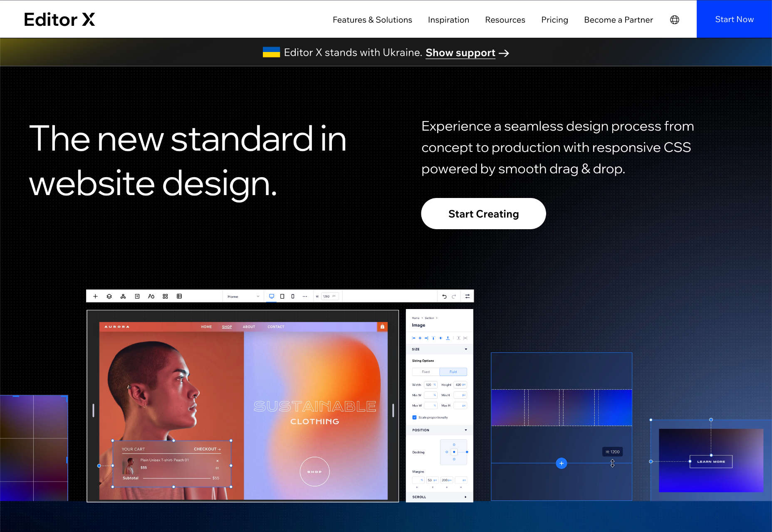Viewport: 772px width, 532px height.
Task: Open the Features & Solutions menu
Action: point(372,20)
